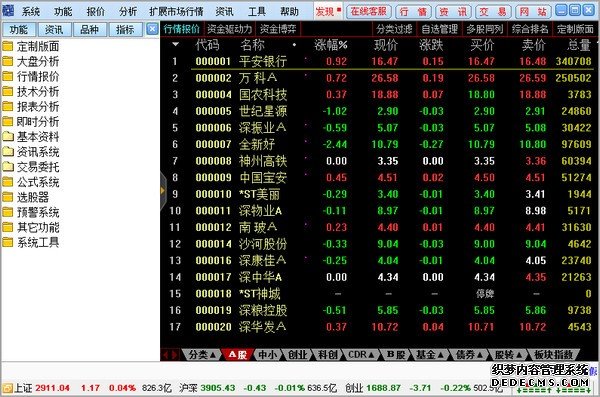The height and width of the screenshot is (397, 600).
Task: Expand the 分类▲ bottom tab menu
Action: point(202,355)
